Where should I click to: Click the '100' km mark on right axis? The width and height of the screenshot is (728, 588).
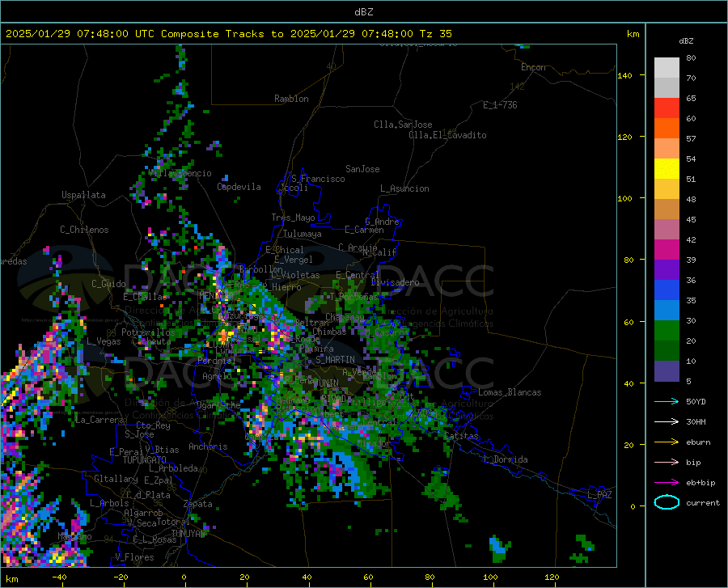tap(624, 198)
